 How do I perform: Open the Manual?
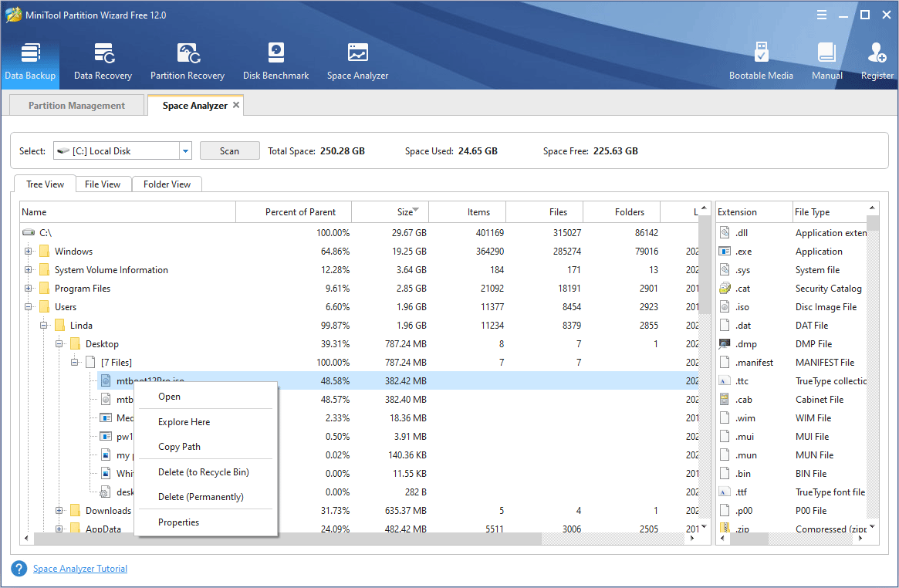826,62
